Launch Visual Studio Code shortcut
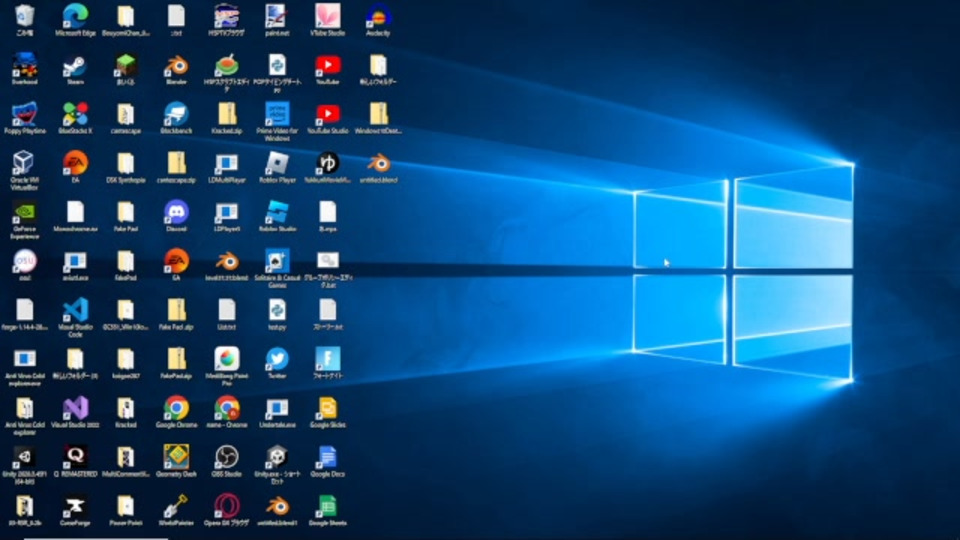Viewport: 960px width, 540px height. 75,310
